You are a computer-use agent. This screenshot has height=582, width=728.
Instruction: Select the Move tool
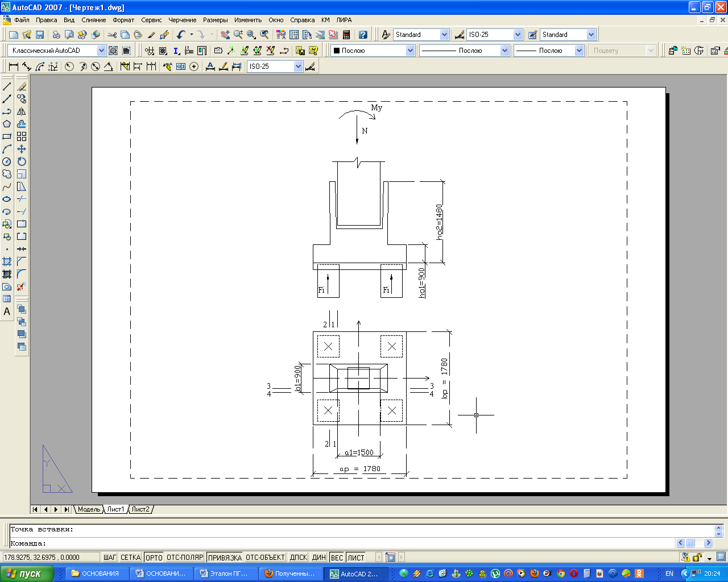tap(22, 149)
